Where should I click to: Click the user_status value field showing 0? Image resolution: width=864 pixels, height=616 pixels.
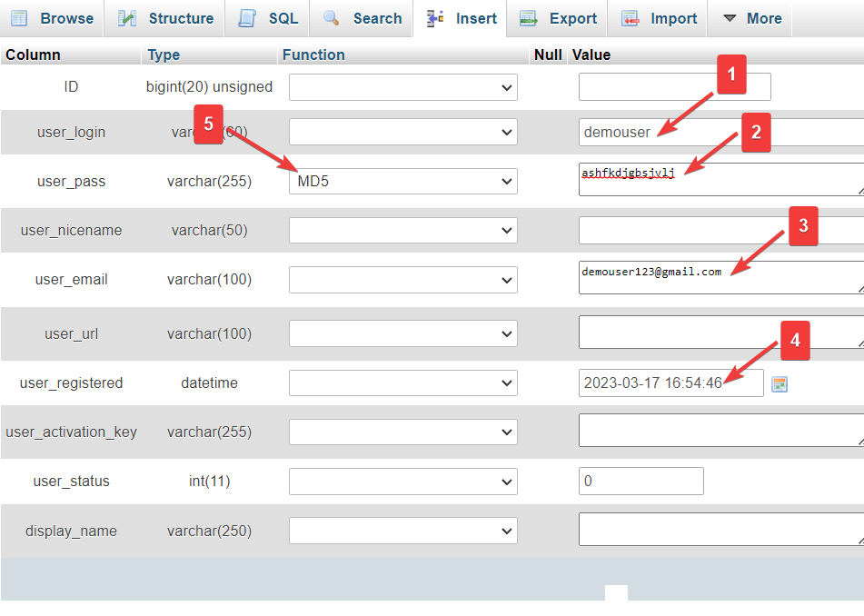click(641, 482)
